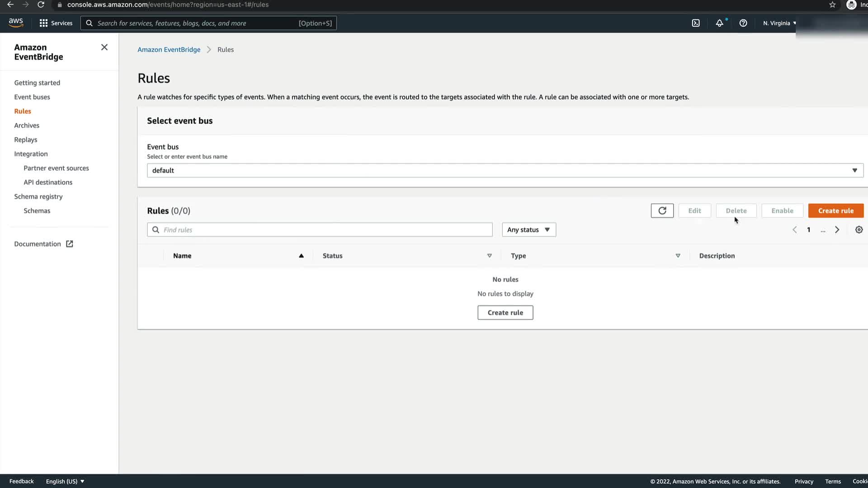Refresh the rules list
Screen dimensions: 868x488
click(x=662, y=211)
